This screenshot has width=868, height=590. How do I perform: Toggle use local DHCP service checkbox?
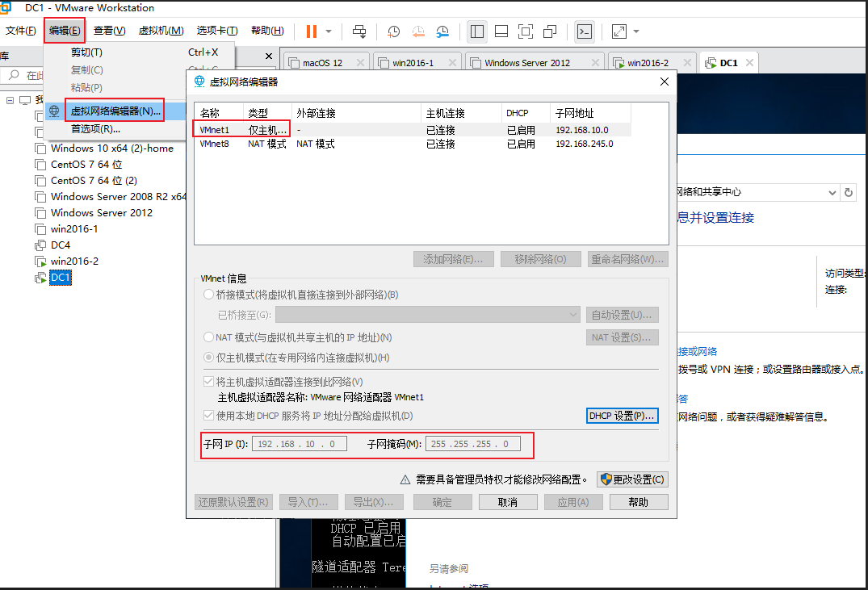[x=208, y=416]
